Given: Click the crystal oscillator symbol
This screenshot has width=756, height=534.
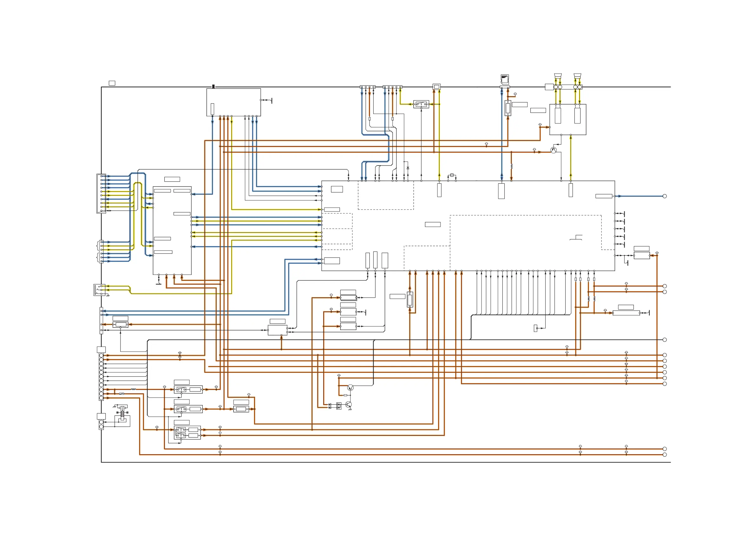Looking at the screenshot, I should [x=452, y=175].
